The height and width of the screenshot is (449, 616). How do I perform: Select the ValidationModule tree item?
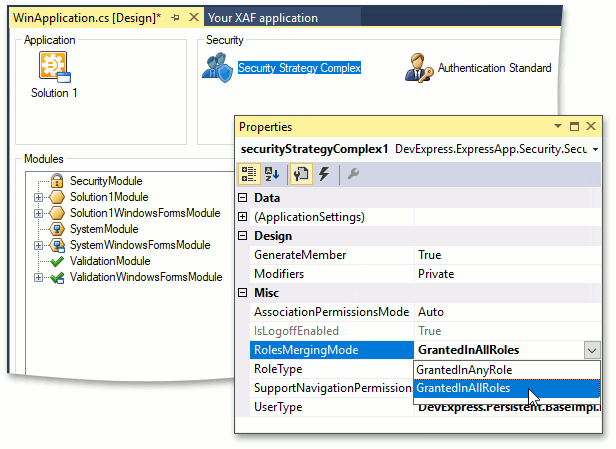pos(110,261)
